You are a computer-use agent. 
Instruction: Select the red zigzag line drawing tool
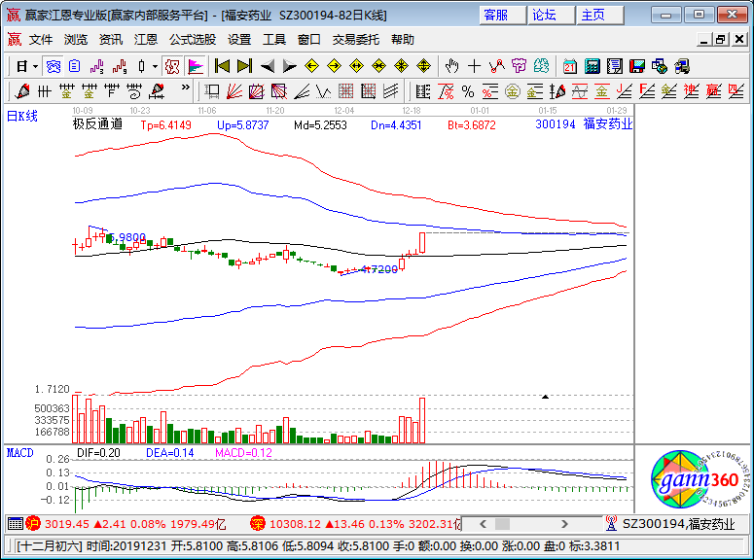click(497, 66)
